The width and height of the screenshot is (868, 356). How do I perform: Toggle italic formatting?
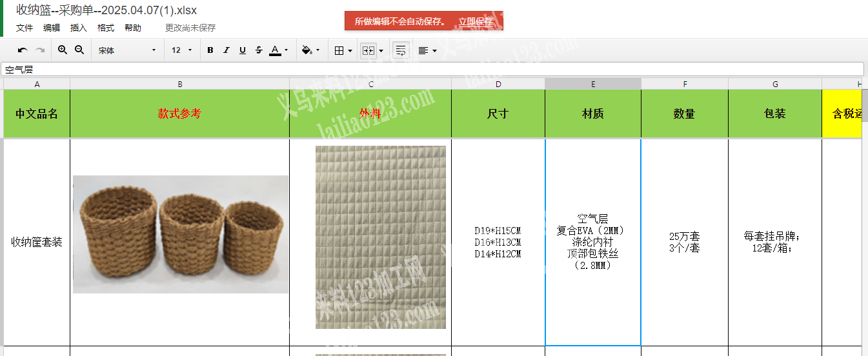tap(227, 50)
